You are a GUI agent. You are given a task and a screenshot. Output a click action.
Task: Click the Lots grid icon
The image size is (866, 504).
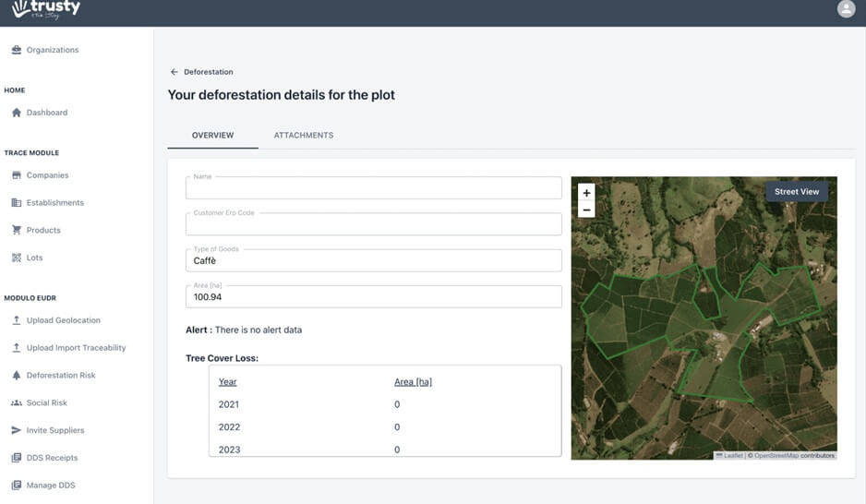17,258
